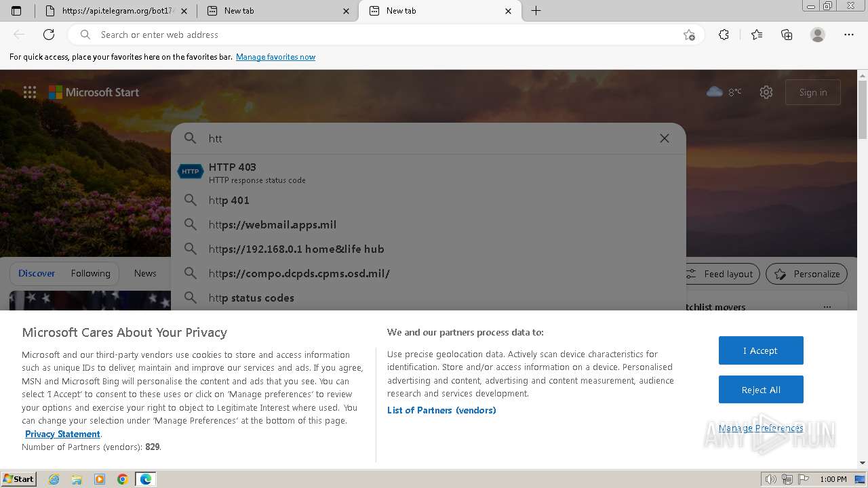Clear the search box with X

(x=665, y=138)
